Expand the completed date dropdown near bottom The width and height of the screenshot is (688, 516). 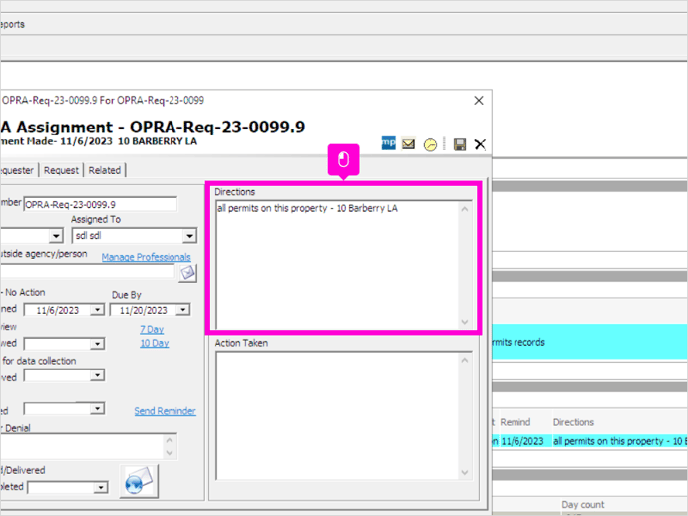(x=101, y=487)
